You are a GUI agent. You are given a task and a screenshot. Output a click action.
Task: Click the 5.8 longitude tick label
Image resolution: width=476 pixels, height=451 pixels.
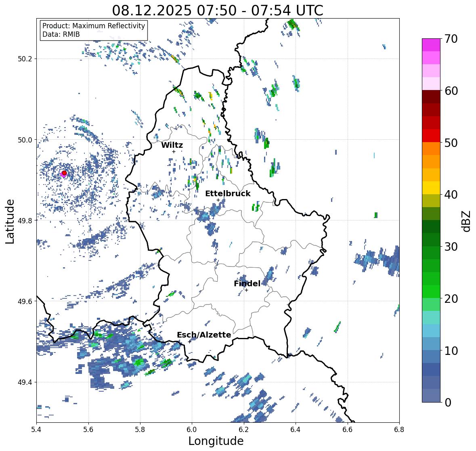pos(140,430)
